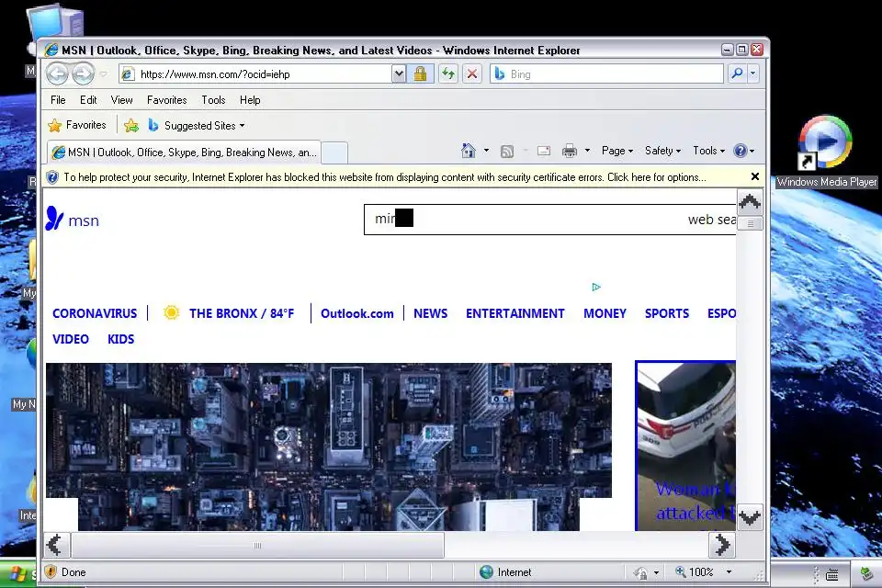Refresh the page with the green arrows icon
Screen dimensions: 882x588
coord(448,73)
